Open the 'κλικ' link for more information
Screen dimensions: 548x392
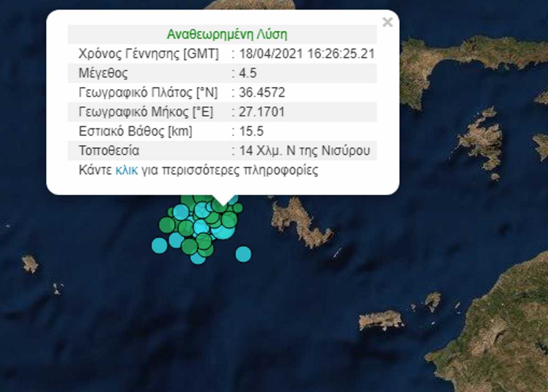[126, 170]
